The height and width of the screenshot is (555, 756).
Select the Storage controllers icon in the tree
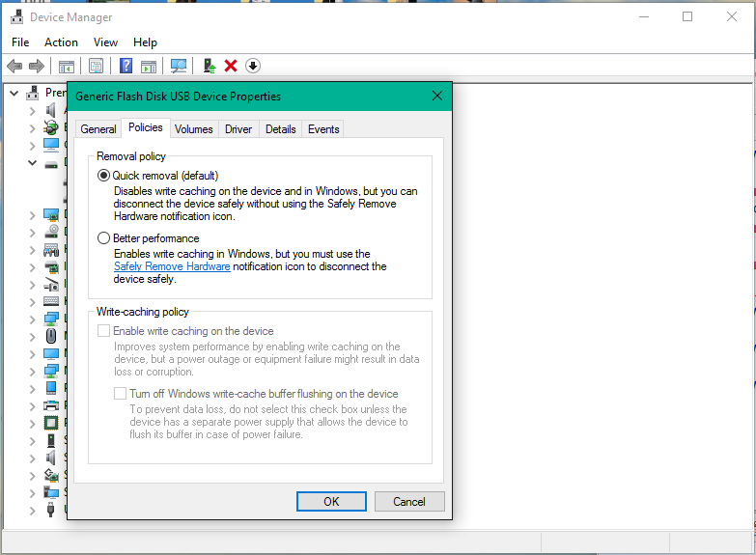click(x=51, y=476)
